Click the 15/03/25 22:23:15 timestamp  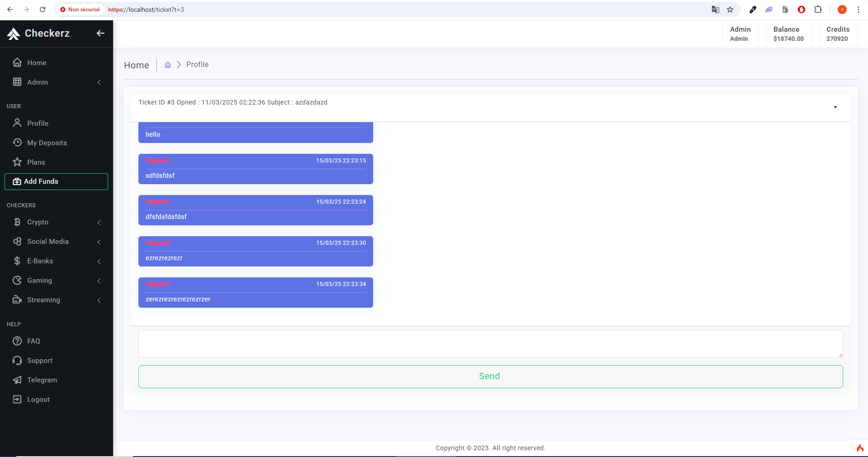coord(341,161)
